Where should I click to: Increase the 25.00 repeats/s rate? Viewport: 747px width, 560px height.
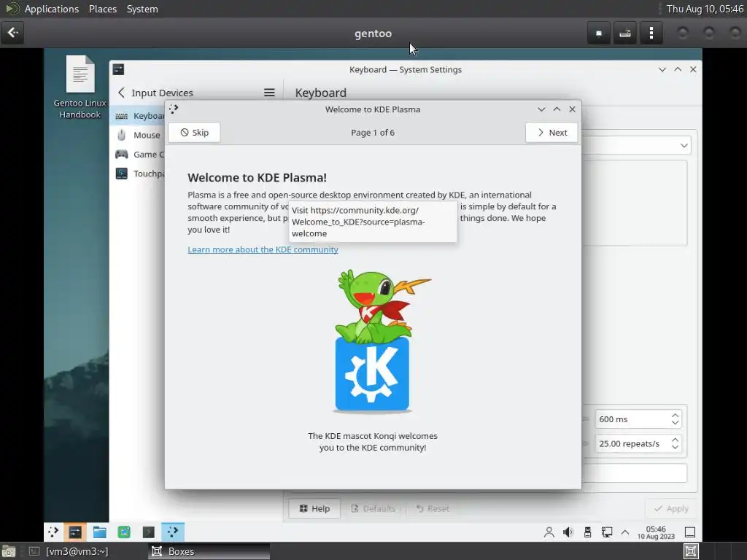click(x=675, y=440)
